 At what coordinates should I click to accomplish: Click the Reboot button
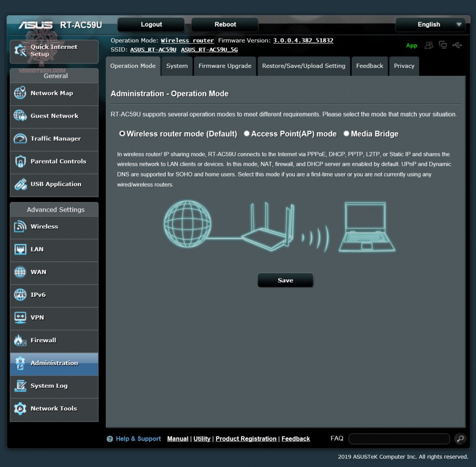225,25
